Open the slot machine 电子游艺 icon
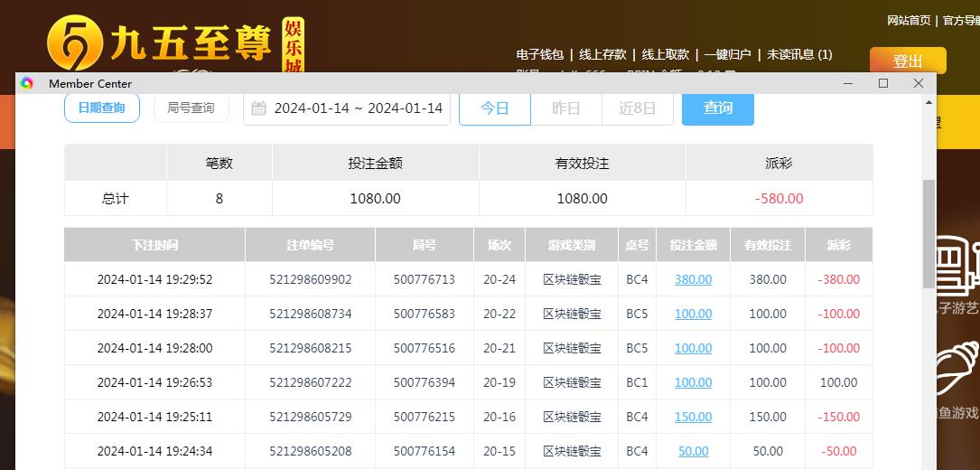The height and width of the screenshot is (470, 980). point(957,267)
